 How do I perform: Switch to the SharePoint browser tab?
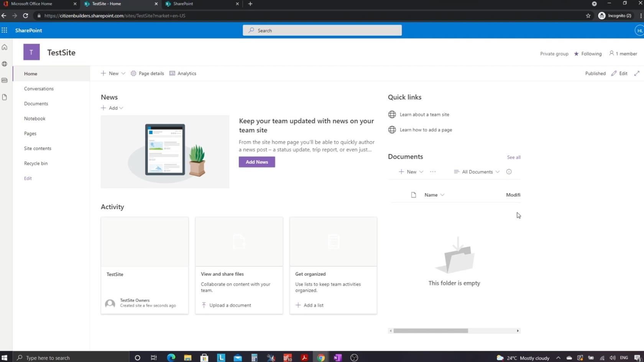[202, 4]
